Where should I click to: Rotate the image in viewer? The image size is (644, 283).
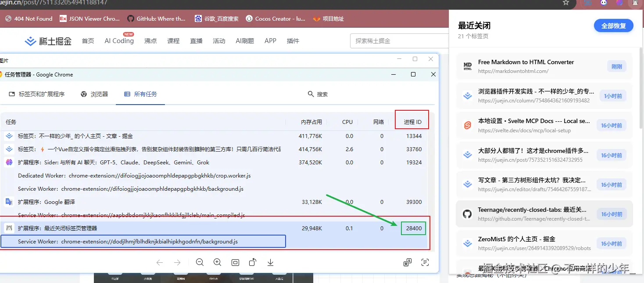click(x=253, y=262)
